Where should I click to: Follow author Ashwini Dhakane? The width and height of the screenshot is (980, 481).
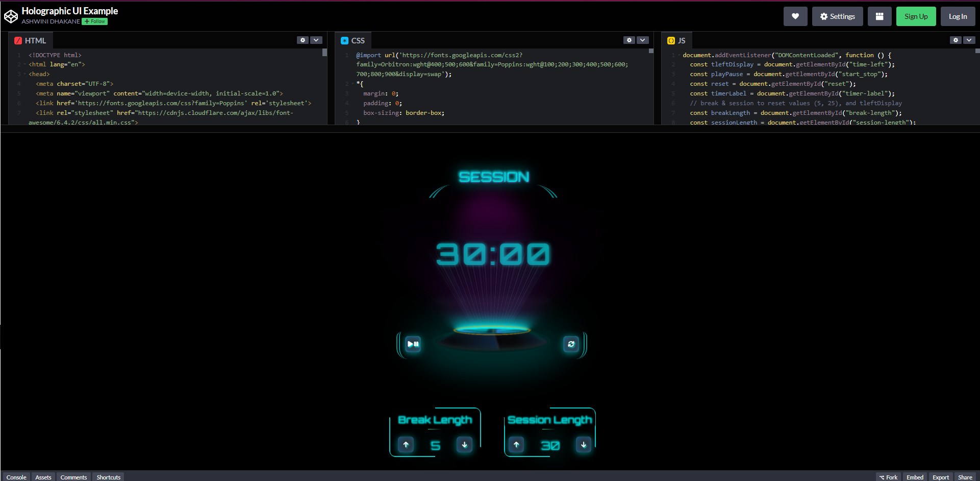click(x=95, y=21)
